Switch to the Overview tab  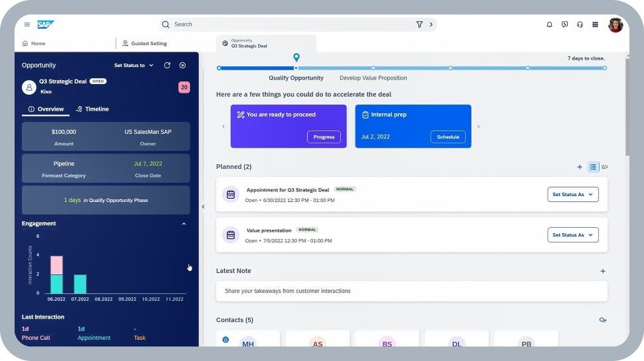(46, 109)
